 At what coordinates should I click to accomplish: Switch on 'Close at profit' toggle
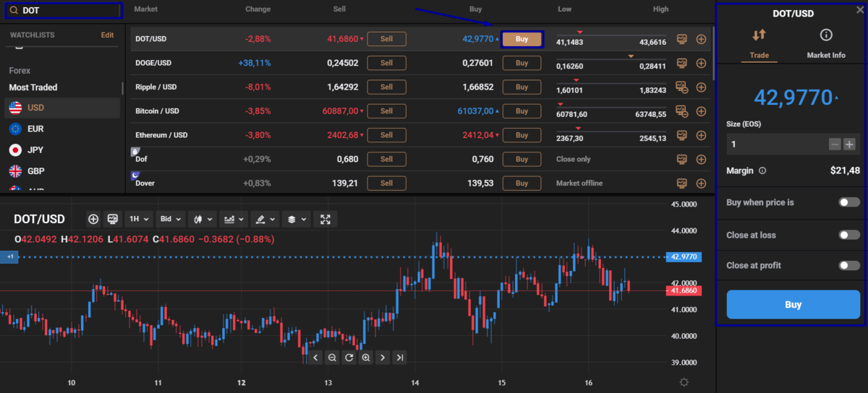tap(848, 265)
